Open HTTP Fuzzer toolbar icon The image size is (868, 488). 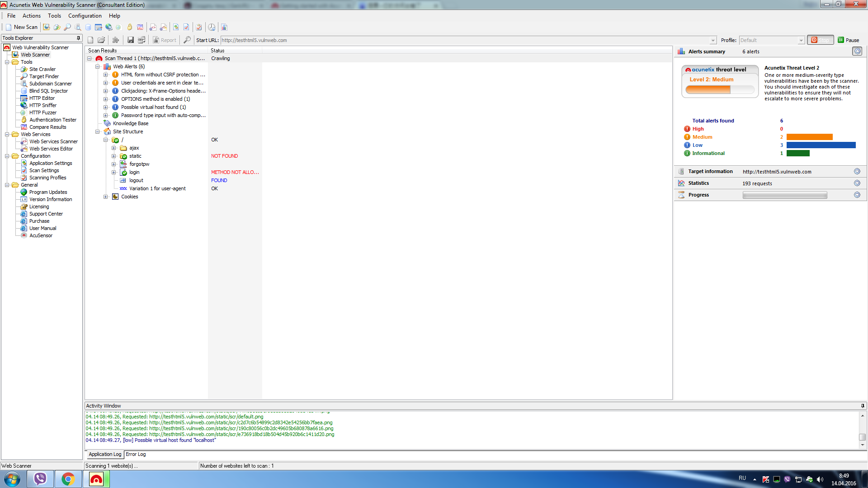118,27
